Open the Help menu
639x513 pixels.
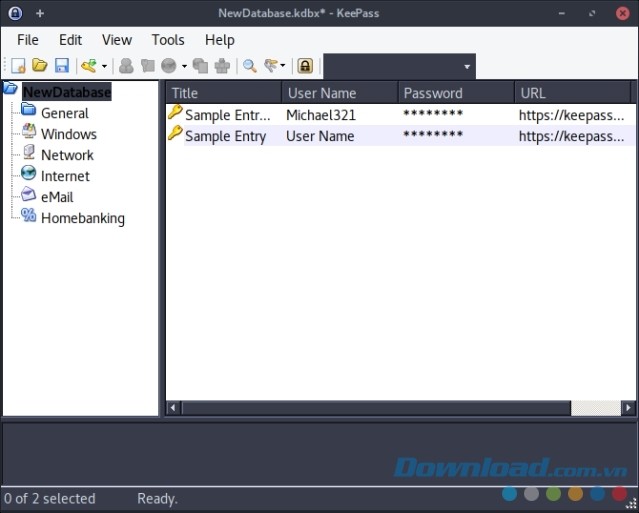[220, 40]
